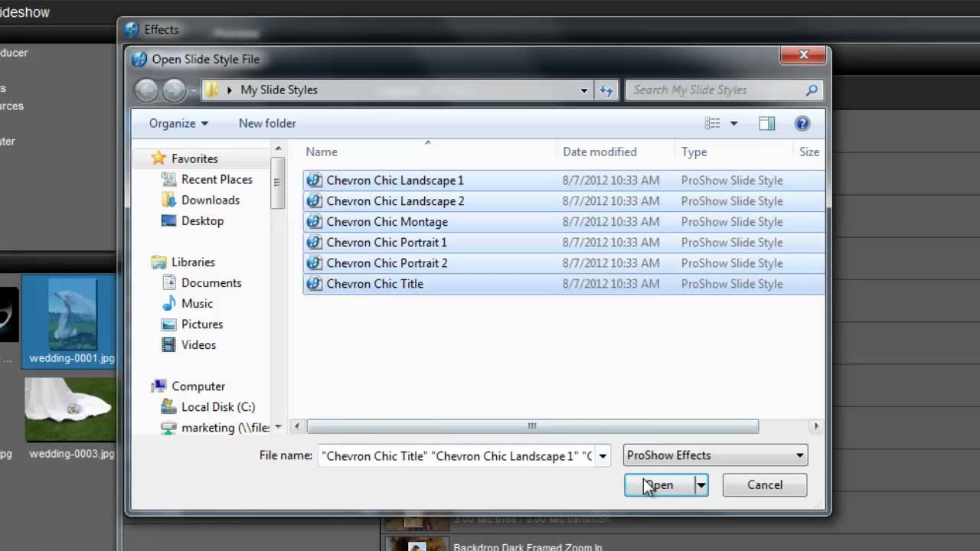Click the Forward navigation arrow

174,90
